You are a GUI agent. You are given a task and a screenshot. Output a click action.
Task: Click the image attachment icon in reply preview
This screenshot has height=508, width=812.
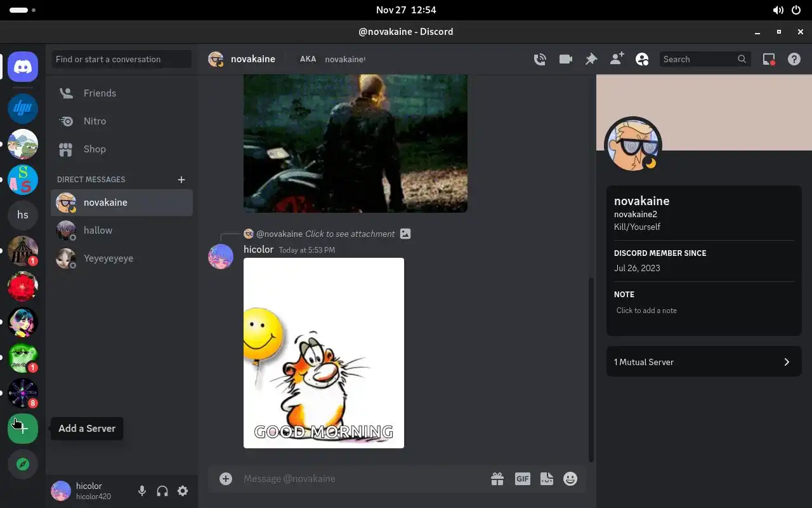pos(405,234)
